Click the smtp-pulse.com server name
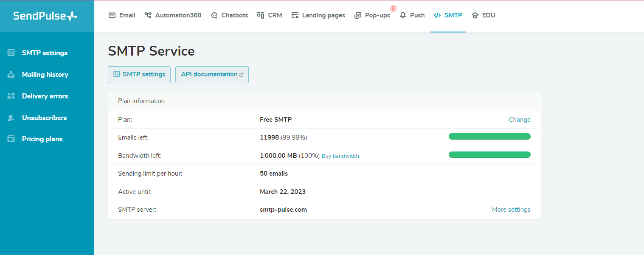Viewport: 644px width, 255px height. 283,210
